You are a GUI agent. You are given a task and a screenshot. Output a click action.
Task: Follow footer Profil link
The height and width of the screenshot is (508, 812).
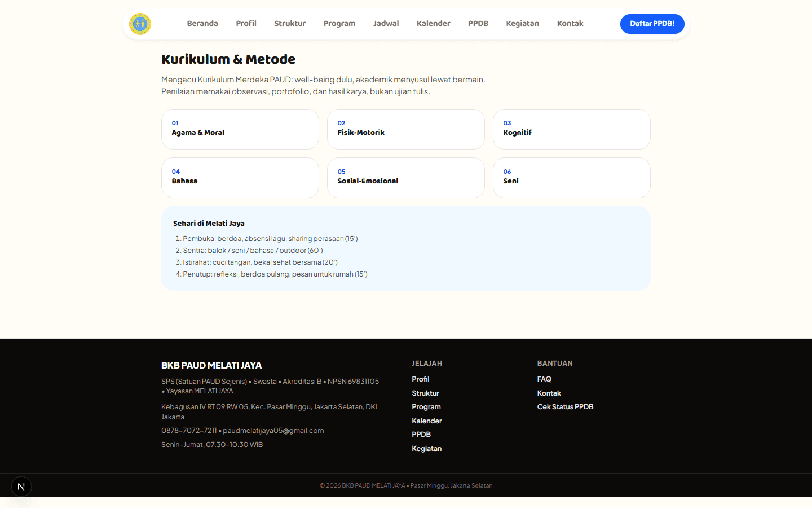pos(421,379)
